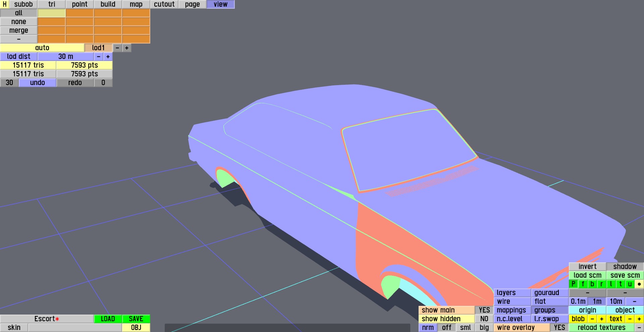This screenshot has width=644, height=332.
Task: Switch shading to gouraud
Action: coord(550,293)
